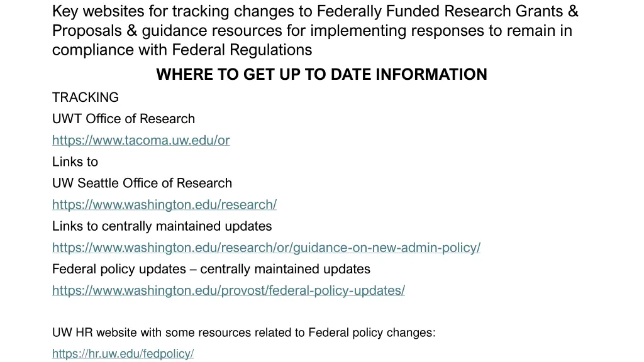Select the UWT Office of Research text
Viewport: 644px width, 362px height.
click(123, 119)
